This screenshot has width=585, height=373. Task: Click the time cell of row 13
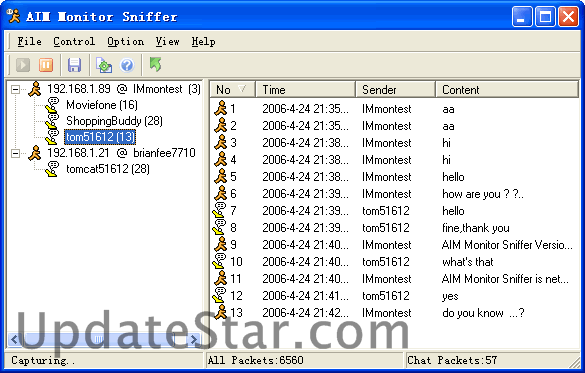pos(305,313)
